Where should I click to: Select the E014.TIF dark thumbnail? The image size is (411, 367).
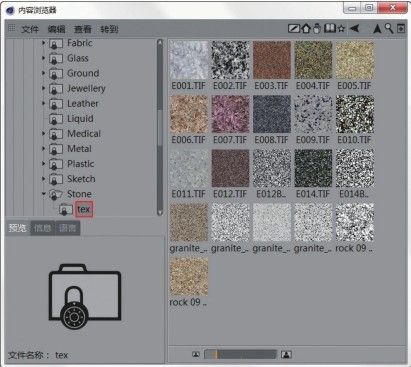(x=313, y=168)
